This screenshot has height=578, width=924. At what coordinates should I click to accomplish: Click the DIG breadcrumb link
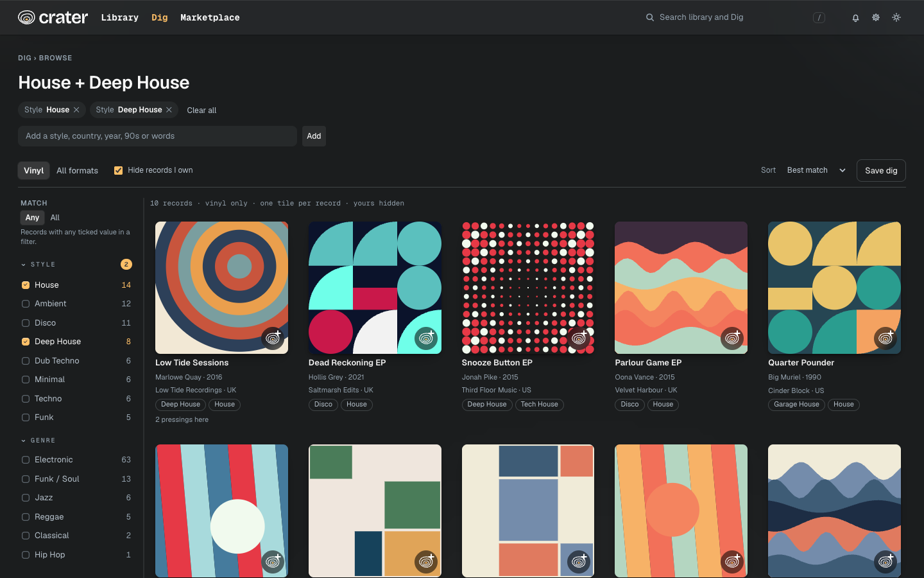click(24, 58)
